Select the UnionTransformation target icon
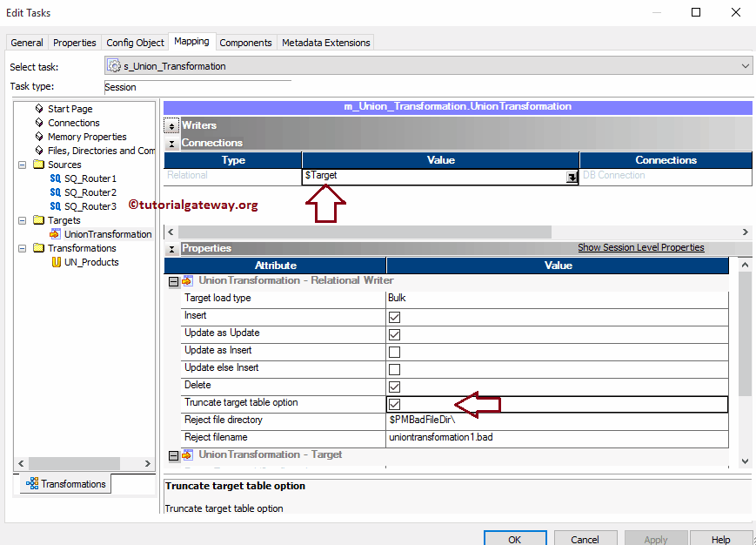The height and width of the screenshot is (545, 756). pos(54,233)
